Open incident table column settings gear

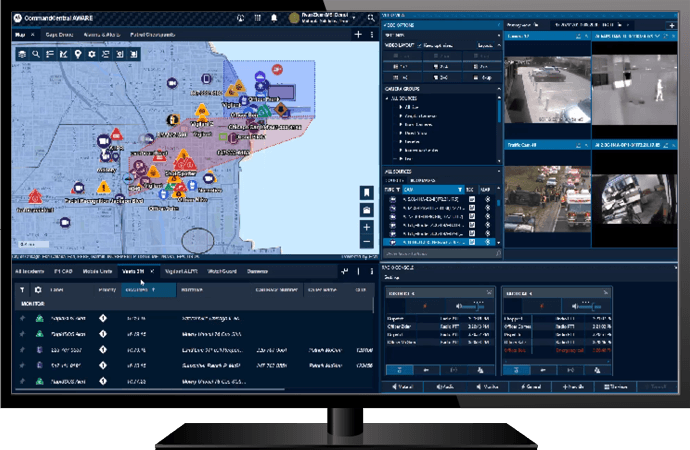pos(38,290)
